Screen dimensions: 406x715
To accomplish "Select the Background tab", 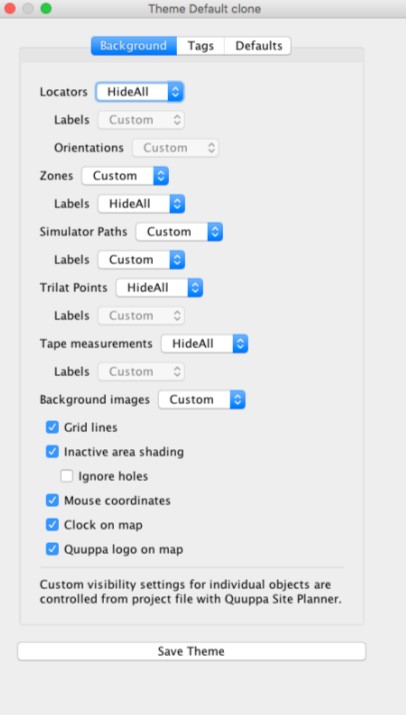I will click(134, 46).
